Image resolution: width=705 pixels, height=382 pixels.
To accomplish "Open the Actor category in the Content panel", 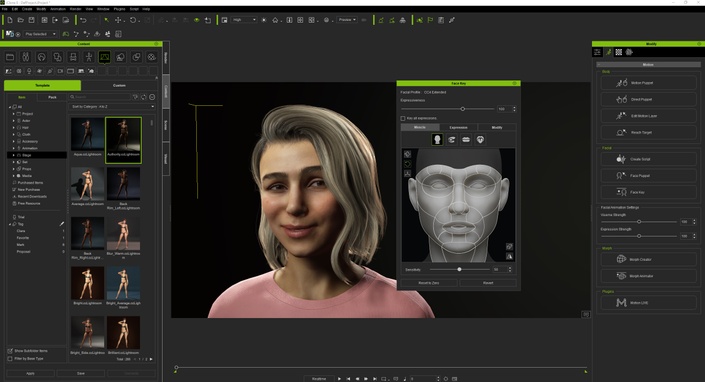I will tap(26, 57).
